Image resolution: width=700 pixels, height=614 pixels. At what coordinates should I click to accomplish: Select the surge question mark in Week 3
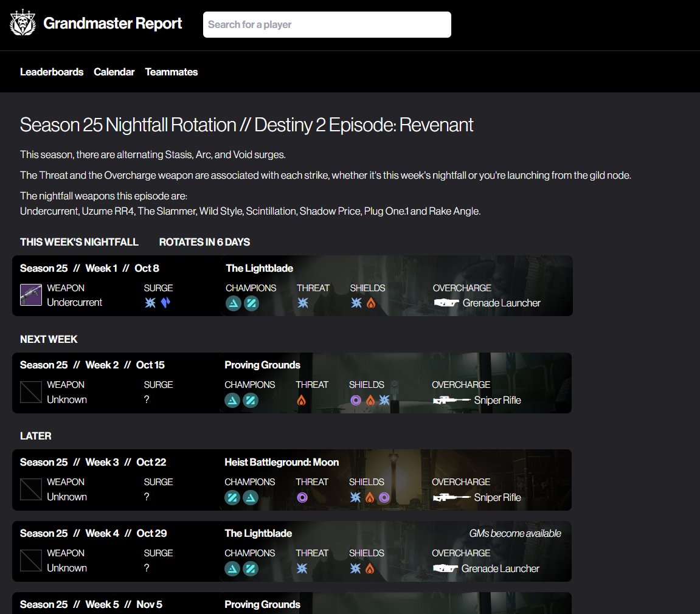tap(147, 497)
